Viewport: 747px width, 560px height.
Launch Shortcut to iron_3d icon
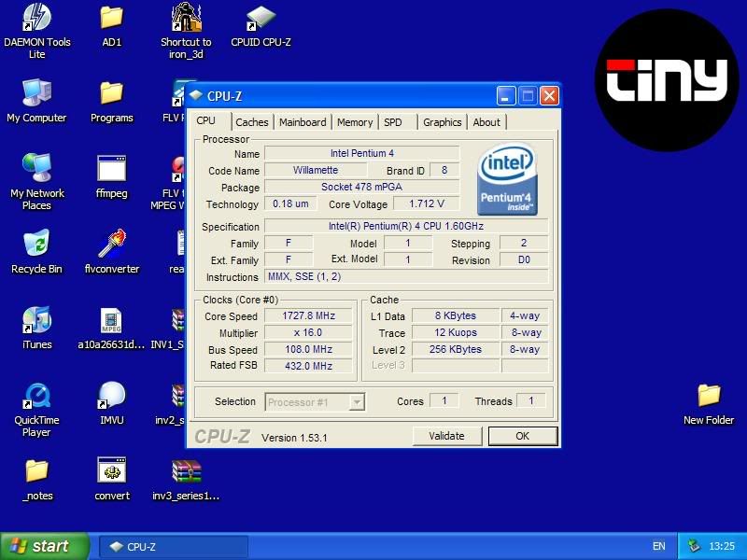click(x=186, y=31)
